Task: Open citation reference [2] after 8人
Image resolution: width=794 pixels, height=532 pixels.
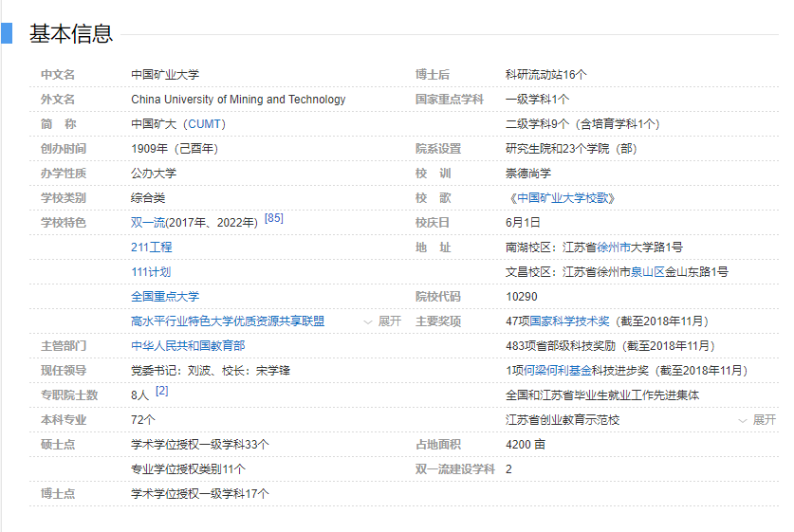Action: coord(161,391)
